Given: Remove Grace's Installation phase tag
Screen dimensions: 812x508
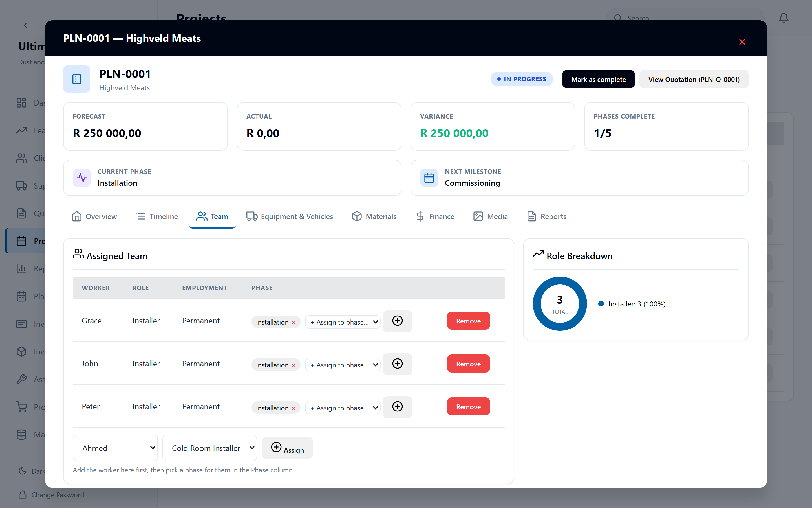Looking at the screenshot, I should coord(294,322).
